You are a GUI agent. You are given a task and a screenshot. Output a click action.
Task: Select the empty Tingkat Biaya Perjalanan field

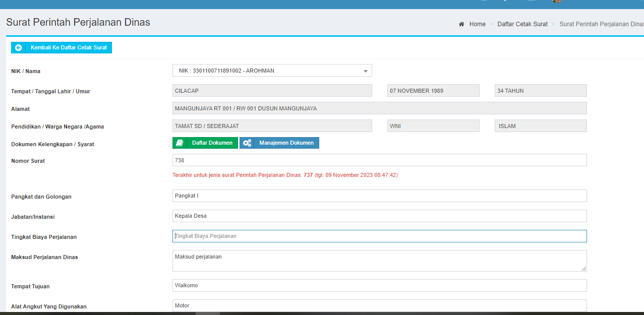coord(379,236)
